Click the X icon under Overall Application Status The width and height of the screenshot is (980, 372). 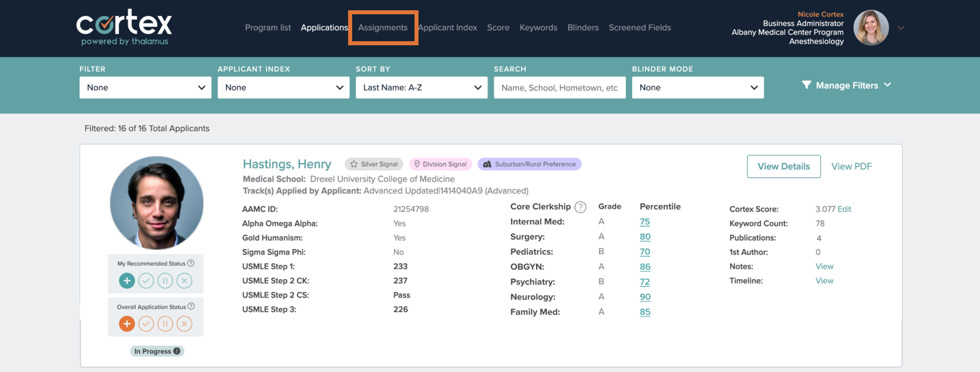tap(184, 324)
